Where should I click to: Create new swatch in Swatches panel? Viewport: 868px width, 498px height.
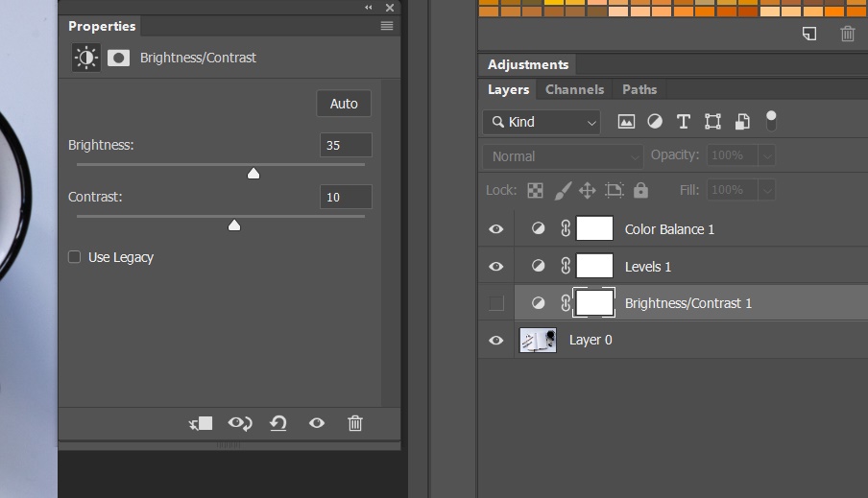coord(809,34)
